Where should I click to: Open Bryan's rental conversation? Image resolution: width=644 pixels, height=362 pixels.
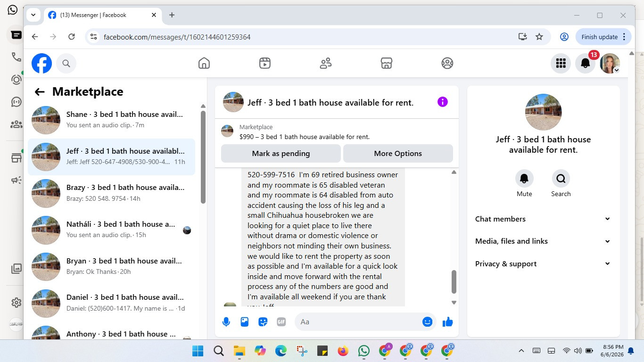pyautogui.click(x=111, y=266)
